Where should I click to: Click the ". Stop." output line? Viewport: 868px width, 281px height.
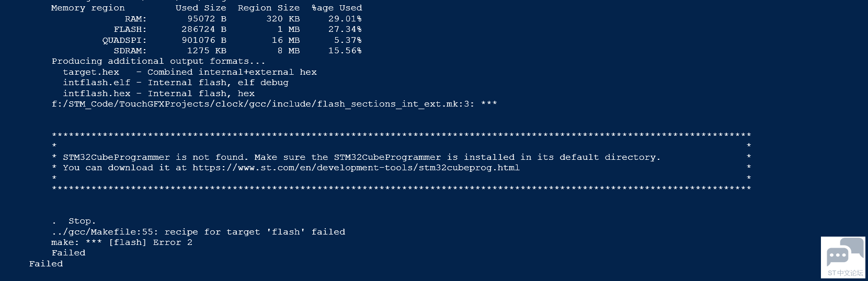coord(81,221)
